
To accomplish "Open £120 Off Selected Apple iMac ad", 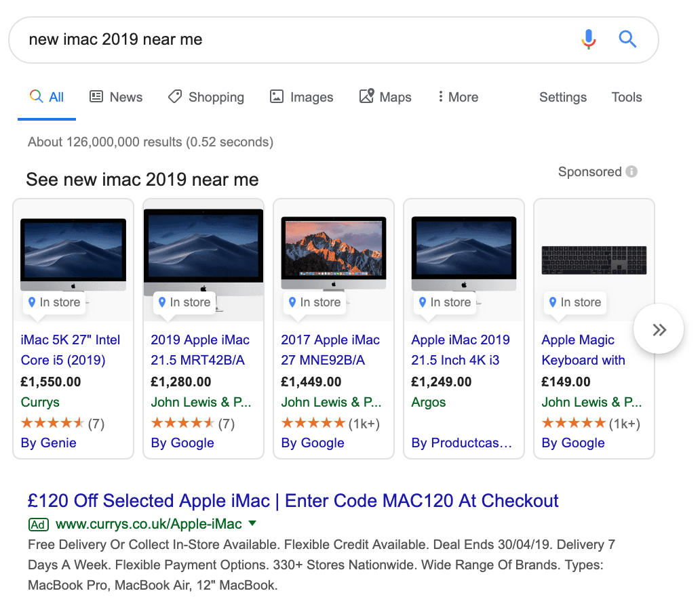I will (x=293, y=501).
